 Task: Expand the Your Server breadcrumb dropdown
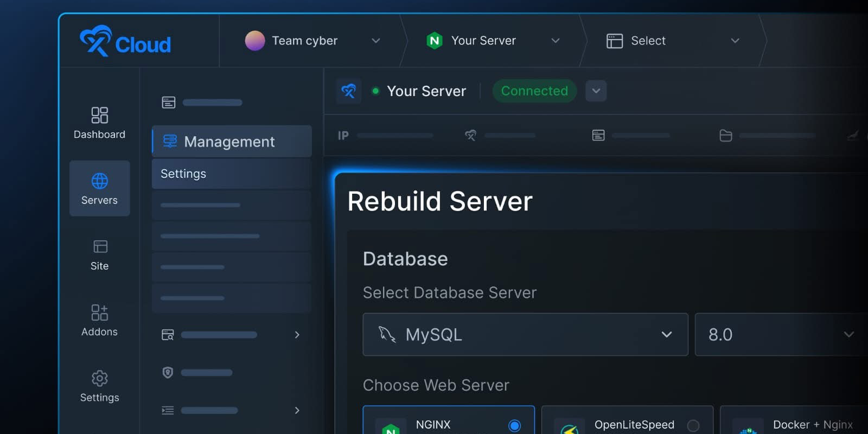[x=556, y=41]
